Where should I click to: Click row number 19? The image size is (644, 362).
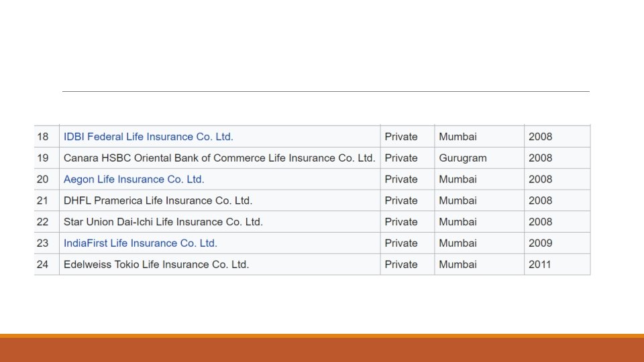[43, 158]
